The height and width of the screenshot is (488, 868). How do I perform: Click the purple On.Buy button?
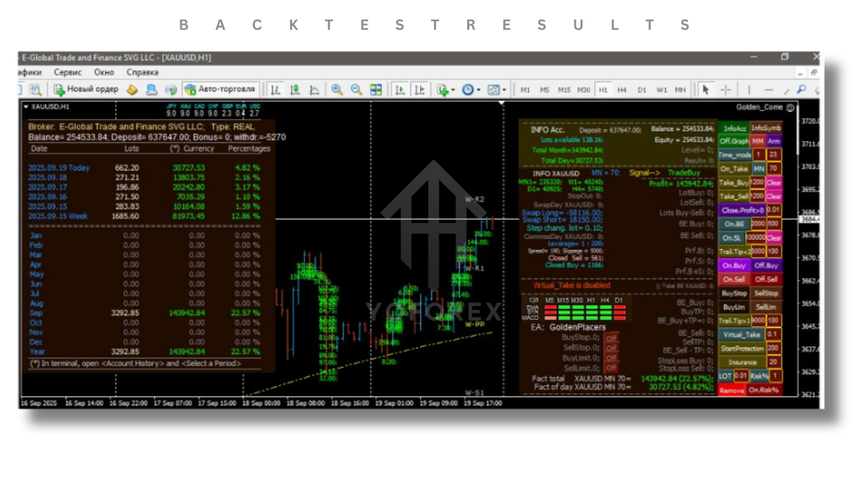pos(734,266)
